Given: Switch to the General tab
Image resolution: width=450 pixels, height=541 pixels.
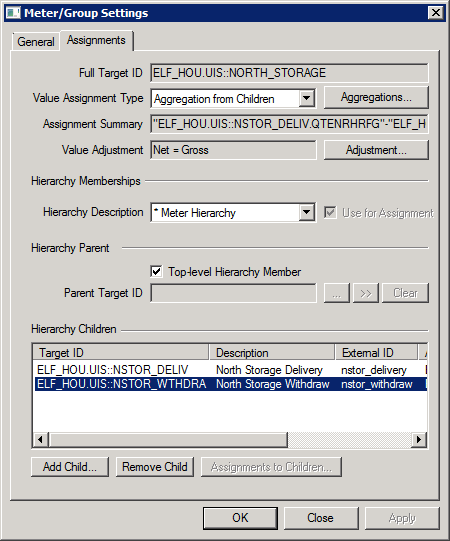Looking at the screenshot, I should pyautogui.click(x=36, y=42).
